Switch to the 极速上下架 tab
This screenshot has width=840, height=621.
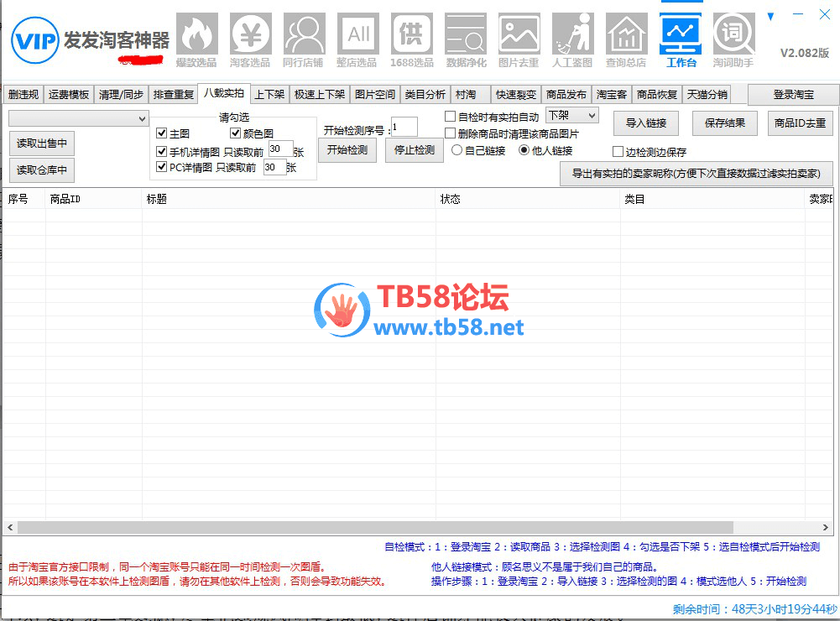click(320, 95)
